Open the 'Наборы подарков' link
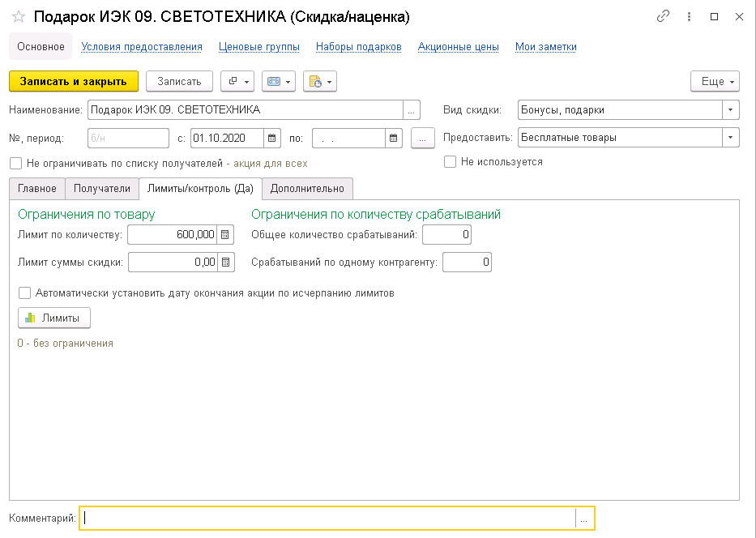756x538 pixels. point(358,47)
